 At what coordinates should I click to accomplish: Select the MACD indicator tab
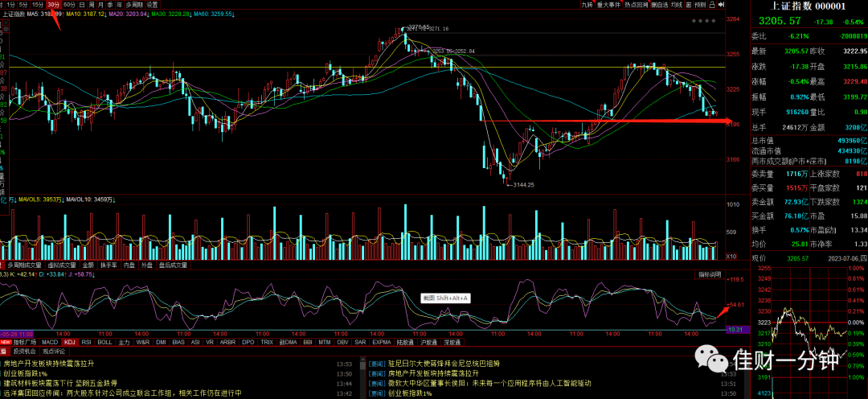tap(50, 343)
